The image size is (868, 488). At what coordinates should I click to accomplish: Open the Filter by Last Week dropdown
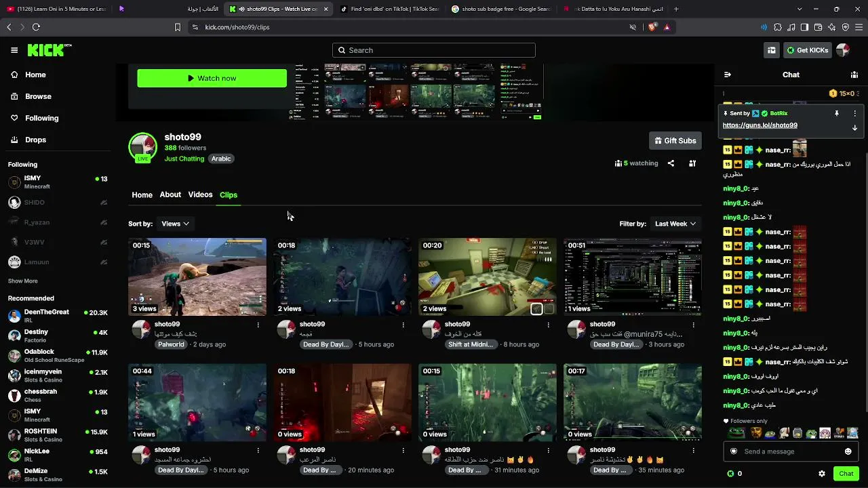pos(675,224)
